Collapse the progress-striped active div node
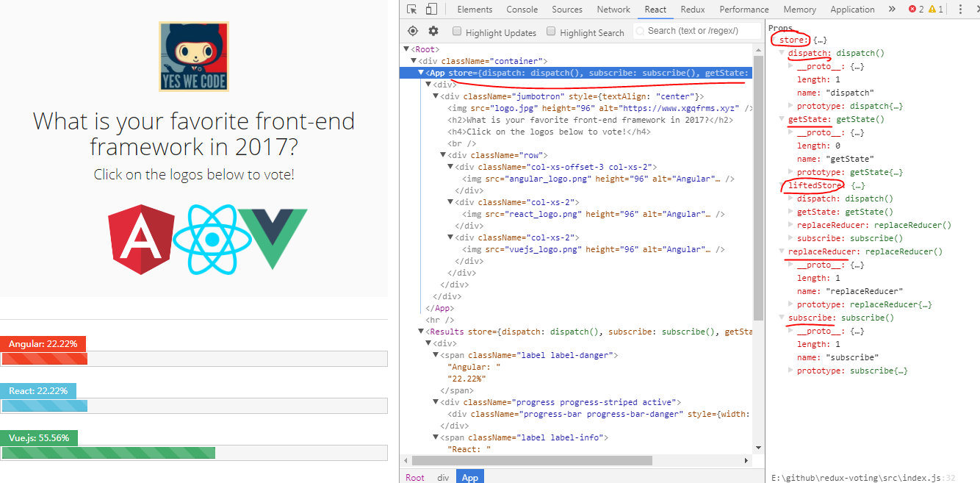 pos(436,402)
